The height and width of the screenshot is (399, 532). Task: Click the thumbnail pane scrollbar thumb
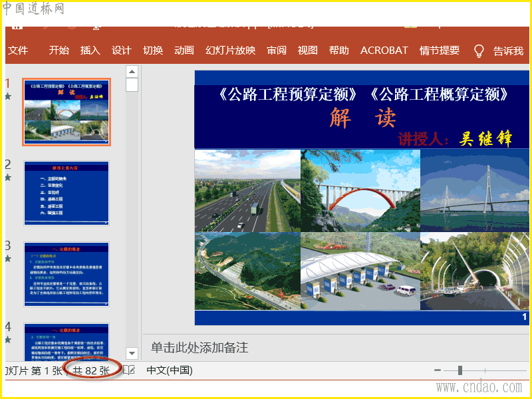(x=132, y=85)
